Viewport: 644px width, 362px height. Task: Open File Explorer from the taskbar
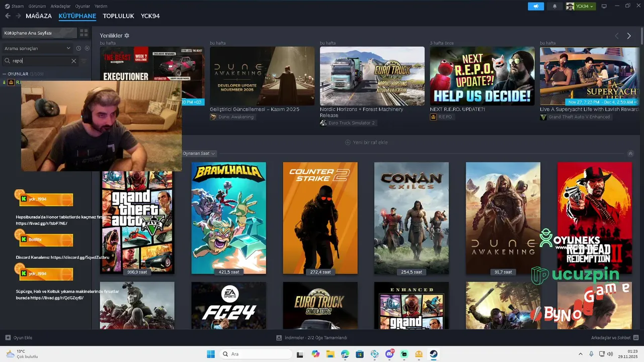pos(330,354)
